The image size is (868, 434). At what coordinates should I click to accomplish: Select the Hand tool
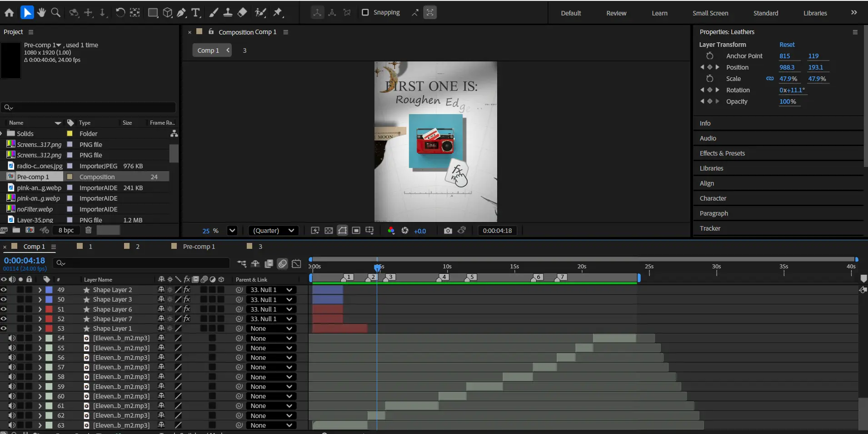point(41,13)
